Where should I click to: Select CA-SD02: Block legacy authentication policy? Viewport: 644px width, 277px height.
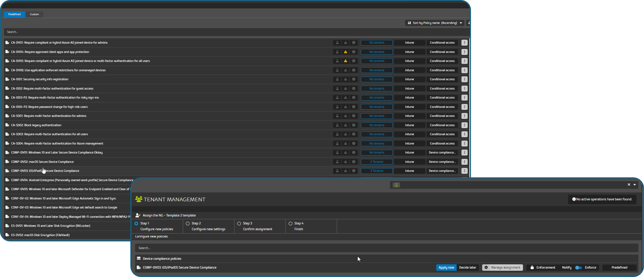(x=36, y=125)
